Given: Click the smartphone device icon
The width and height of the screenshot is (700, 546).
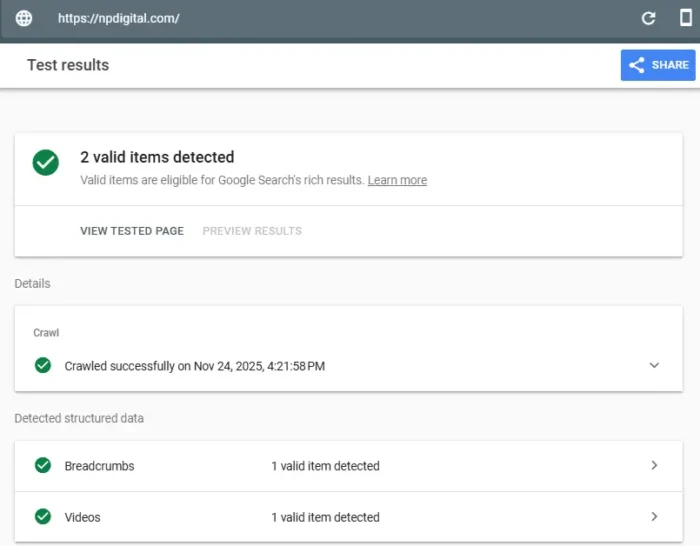Looking at the screenshot, I should [686, 18].
